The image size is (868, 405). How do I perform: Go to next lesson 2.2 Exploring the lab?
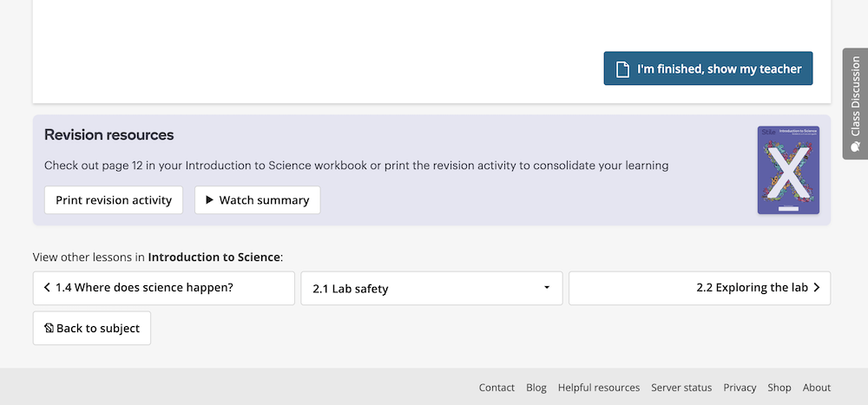(x=700, y=288)
